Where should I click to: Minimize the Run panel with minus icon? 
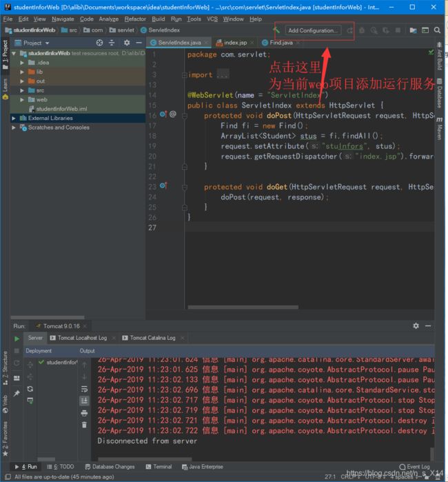pos(428,325)
